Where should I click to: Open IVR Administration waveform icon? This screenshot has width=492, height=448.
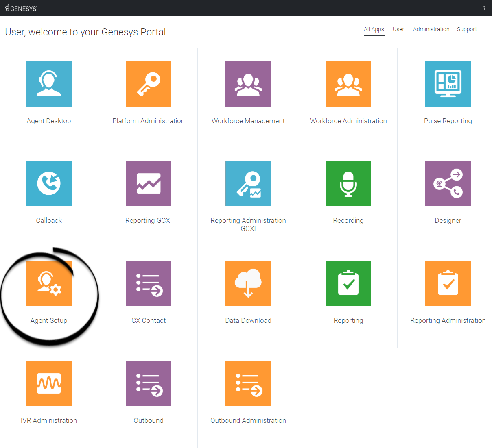[x=49, y=383]
